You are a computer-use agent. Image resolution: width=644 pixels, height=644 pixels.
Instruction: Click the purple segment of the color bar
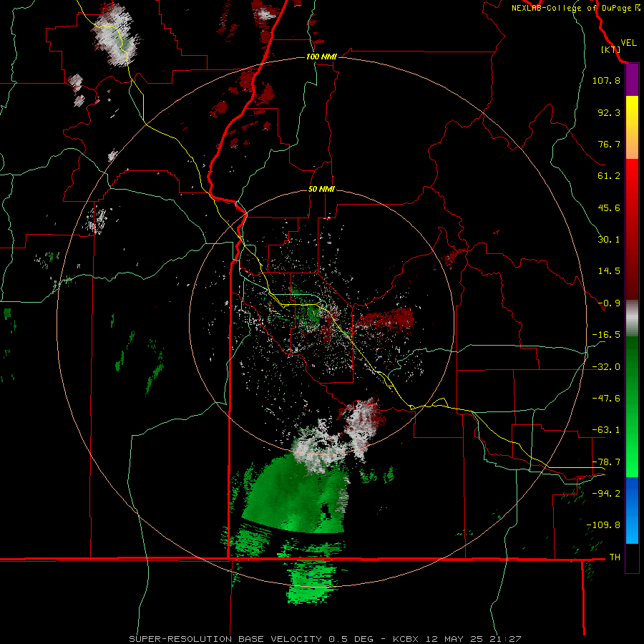(x=632, y=80)
